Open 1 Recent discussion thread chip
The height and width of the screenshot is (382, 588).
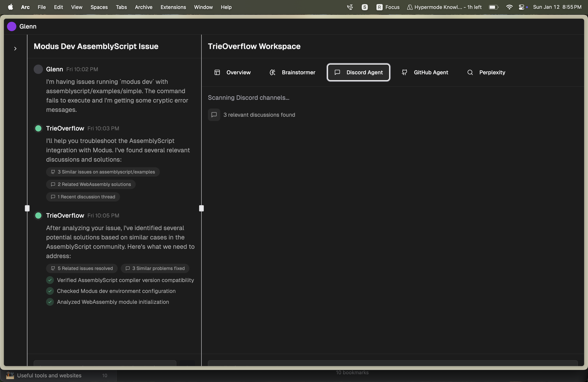tap(83, 197)
